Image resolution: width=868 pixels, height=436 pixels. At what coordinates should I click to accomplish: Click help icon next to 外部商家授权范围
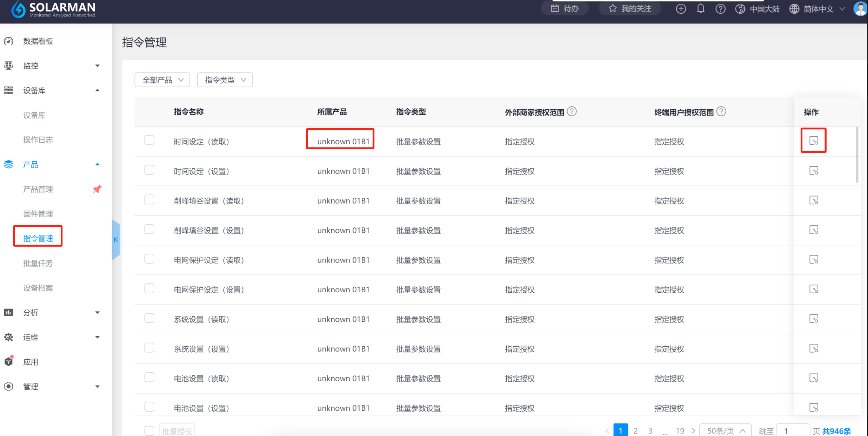coord(572,111)
